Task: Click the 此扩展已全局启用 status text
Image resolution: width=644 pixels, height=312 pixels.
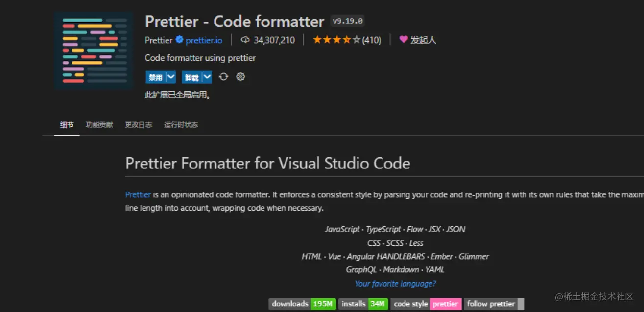Action: tap(178, 95)
